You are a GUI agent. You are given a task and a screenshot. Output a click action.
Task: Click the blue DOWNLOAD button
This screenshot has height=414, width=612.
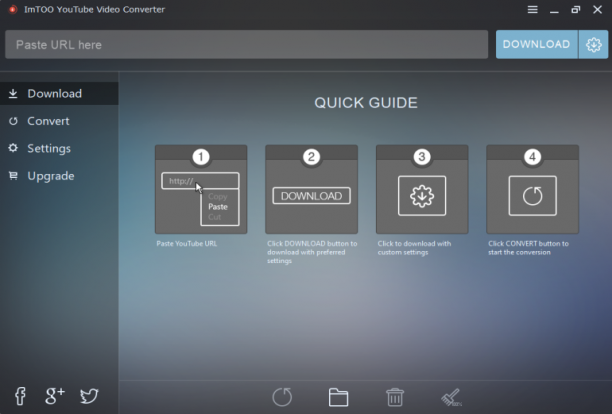pyautogui.click(x=537, y=44)
